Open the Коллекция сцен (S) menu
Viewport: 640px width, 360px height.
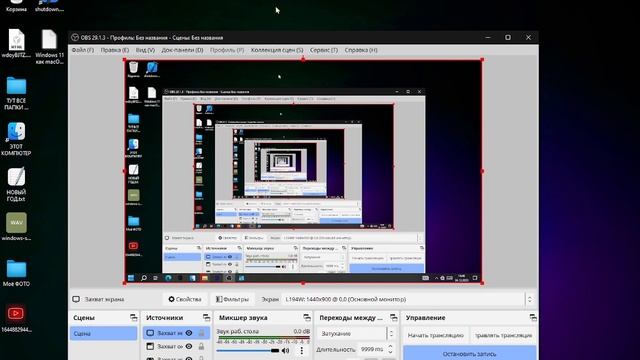point(277,50)
